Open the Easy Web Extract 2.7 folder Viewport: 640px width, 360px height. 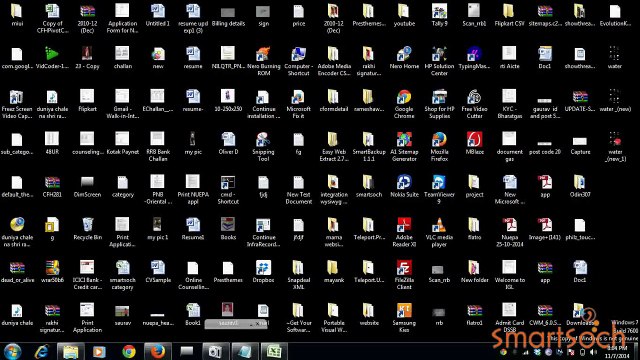click(x=333, y=140)
